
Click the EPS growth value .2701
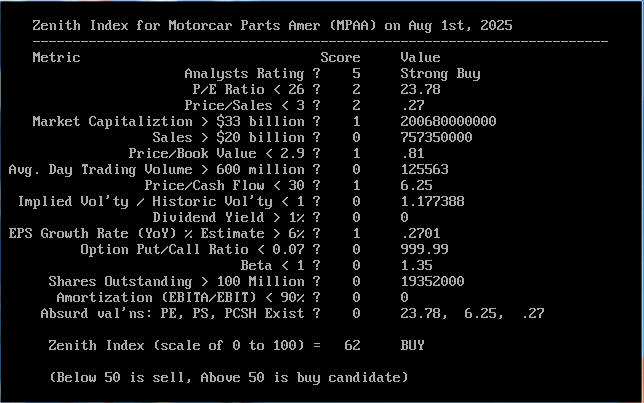[421, 233]
